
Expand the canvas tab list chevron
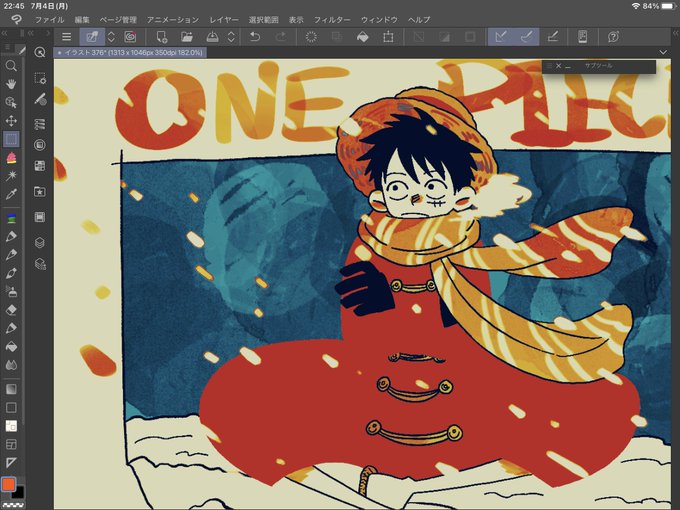click(x=663, y=52)
